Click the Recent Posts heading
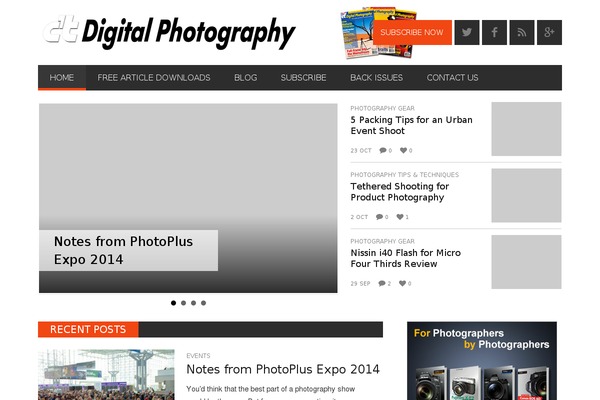 (88, 330)
